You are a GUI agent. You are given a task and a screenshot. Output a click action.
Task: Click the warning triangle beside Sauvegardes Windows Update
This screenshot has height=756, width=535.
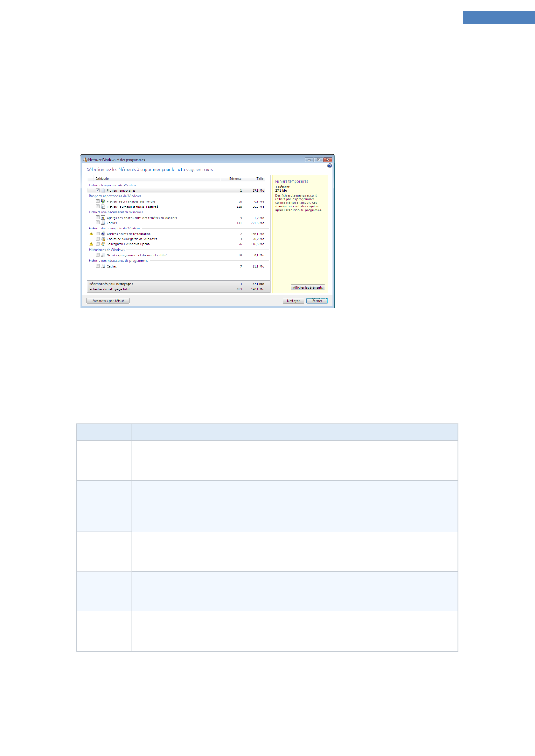(91, 244)
